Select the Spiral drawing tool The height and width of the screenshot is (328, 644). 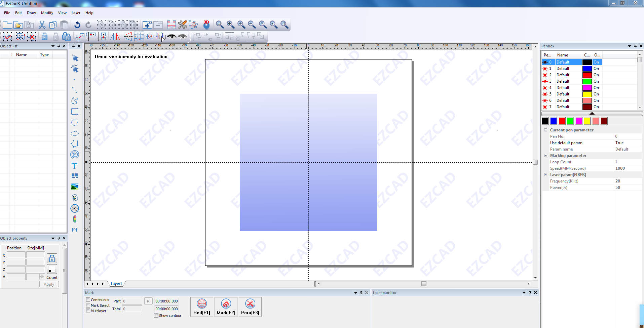[74, 154]
